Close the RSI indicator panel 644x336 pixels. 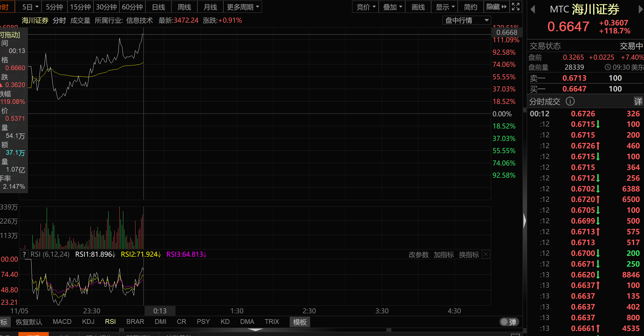point(486,254)
